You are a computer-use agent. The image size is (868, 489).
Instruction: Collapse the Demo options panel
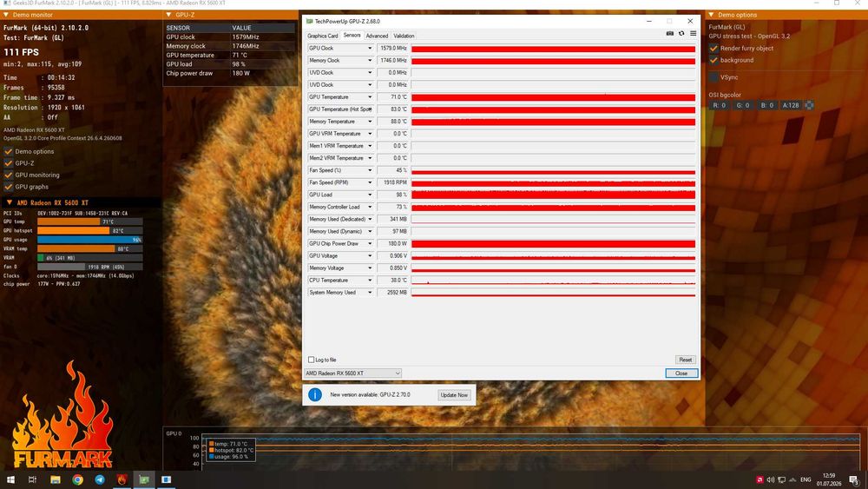click(712, 15)
